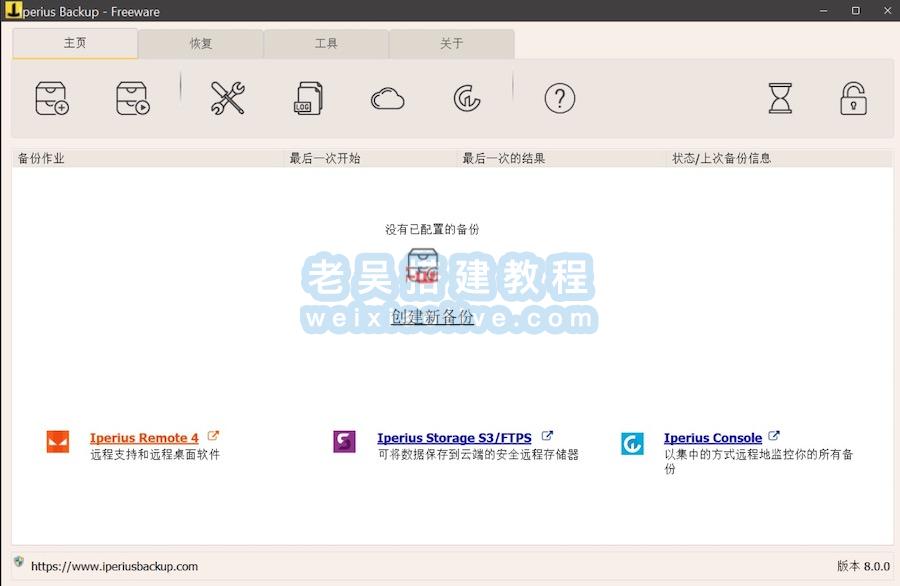Open general settings wrench and screwdriver icon
Viewport: 900px width, 586px height.
pos(228,98)
